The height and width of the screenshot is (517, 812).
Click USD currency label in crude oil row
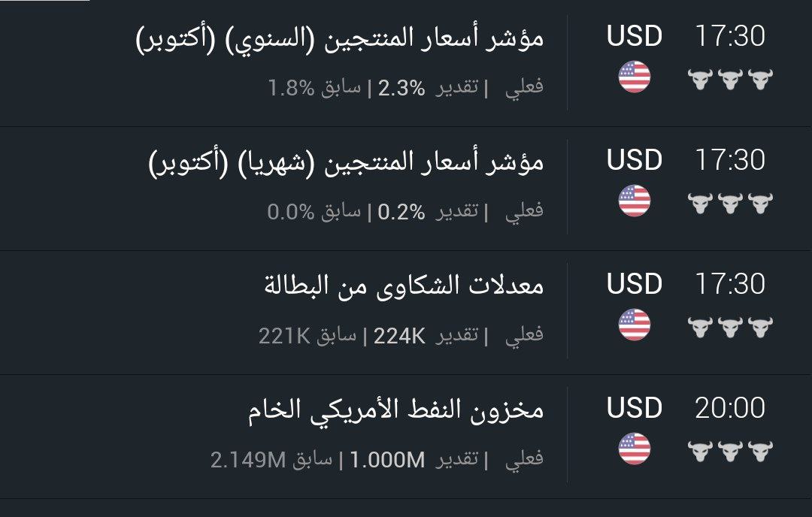pyautogui.click(x=634, y=408)
